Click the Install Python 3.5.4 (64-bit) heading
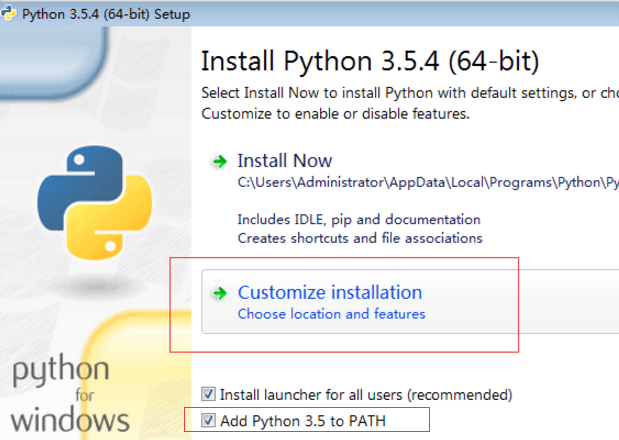This screenshot has width=619, height=440. [x=370, y=61]
